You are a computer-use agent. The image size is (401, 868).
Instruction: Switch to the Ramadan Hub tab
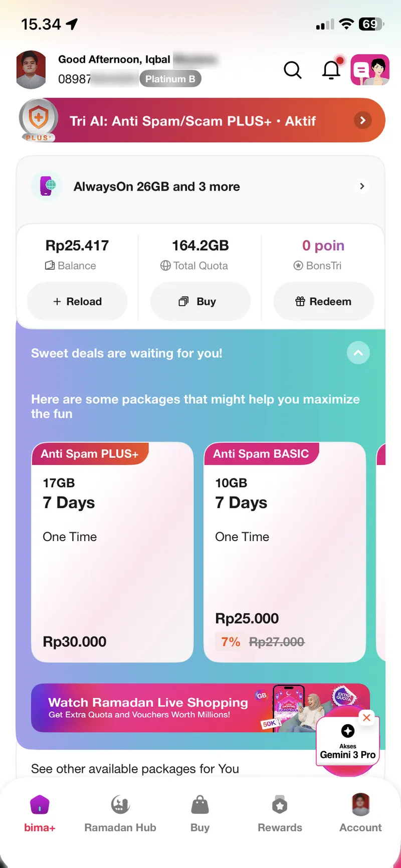[120, 813]
